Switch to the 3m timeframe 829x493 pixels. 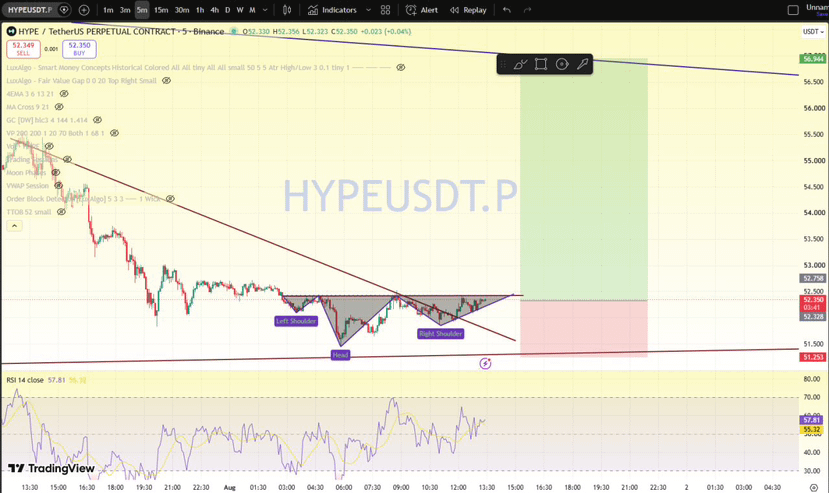point(125,10)
